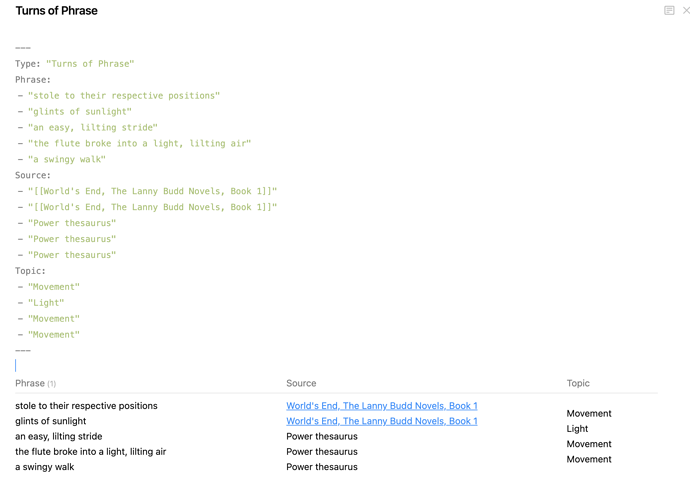Click YAML line "stole to their respective positions"
Screen dimensions: 690x485
pyautogui.click(x=119, y=96)
